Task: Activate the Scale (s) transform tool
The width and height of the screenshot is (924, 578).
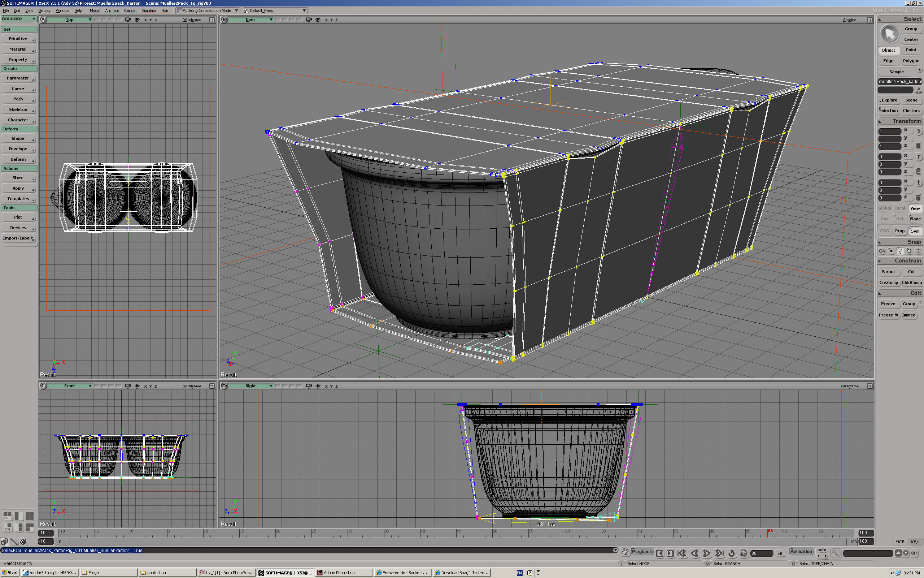Action: 919,131
